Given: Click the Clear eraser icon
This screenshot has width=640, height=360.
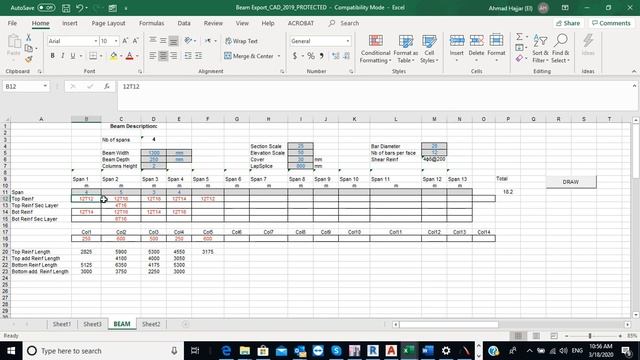Looking at the screenshot, I should pos(519,58).
